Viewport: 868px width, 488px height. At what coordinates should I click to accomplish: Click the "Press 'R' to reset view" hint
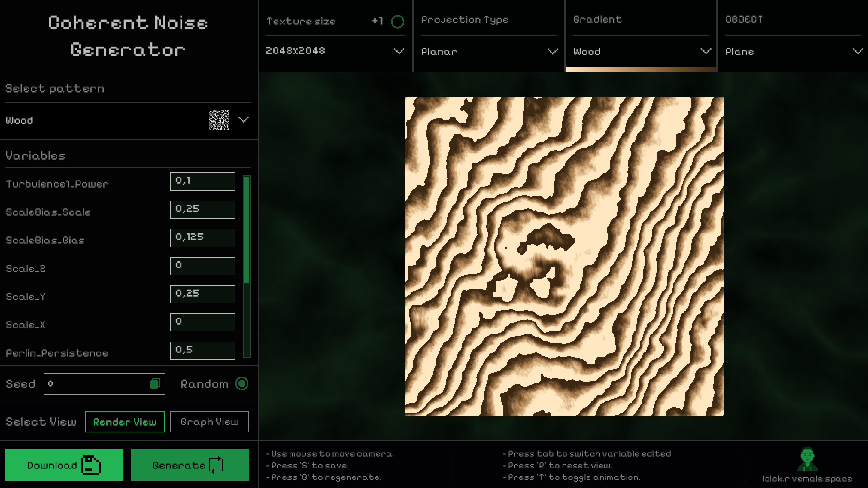(x=558, y=465)
